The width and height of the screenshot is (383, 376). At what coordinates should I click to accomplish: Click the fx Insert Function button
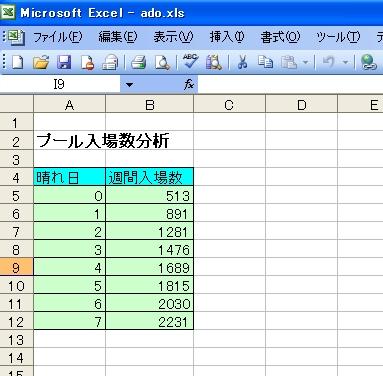[x=189, y=84]
